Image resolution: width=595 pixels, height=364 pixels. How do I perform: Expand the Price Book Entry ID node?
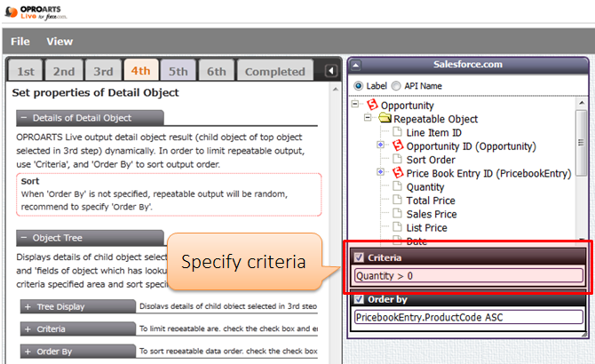click(x=381, y=171)
